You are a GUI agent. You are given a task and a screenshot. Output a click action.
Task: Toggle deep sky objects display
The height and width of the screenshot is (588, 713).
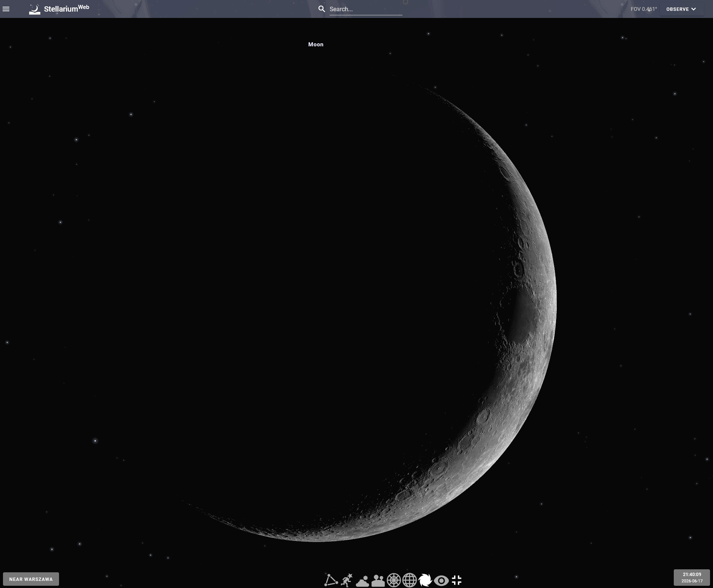(425, 581)
